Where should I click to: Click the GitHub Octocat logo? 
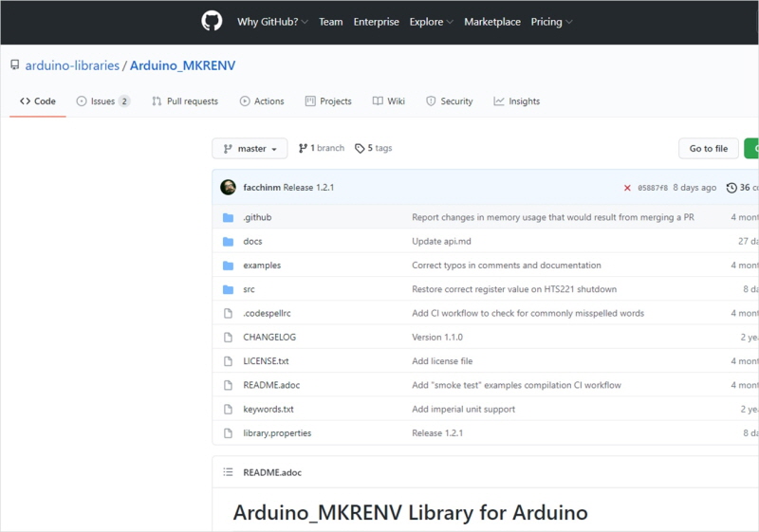tap(212, 22)
